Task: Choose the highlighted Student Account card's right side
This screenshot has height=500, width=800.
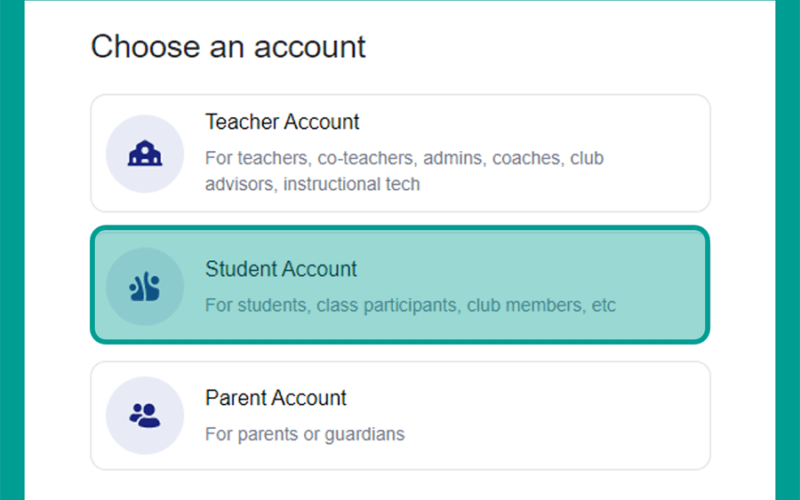Action: pyautogui.click(x=663, y=285)
